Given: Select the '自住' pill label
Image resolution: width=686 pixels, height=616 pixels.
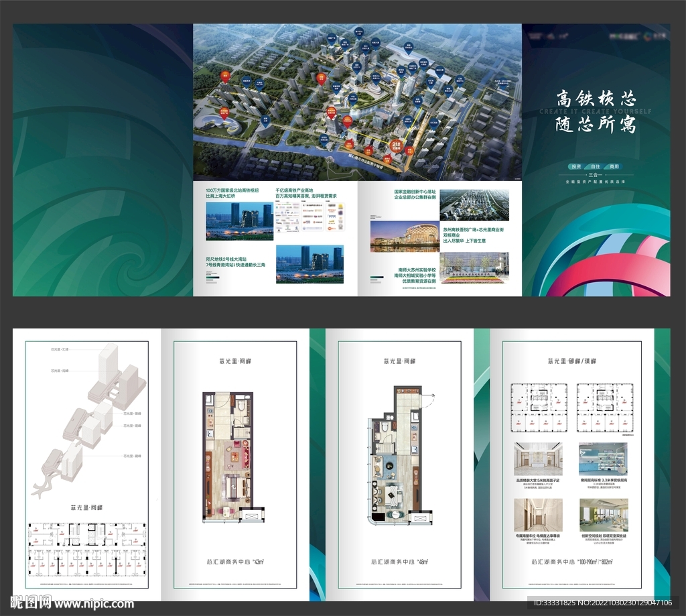Looking at the screenshot, I should tap(596, 166).
